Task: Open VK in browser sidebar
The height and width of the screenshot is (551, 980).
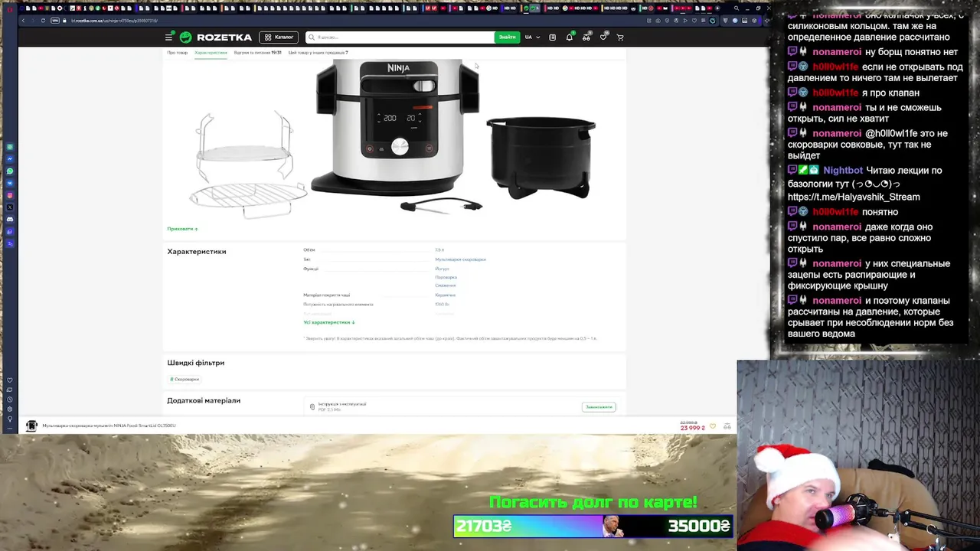Action: coord(10,183)
